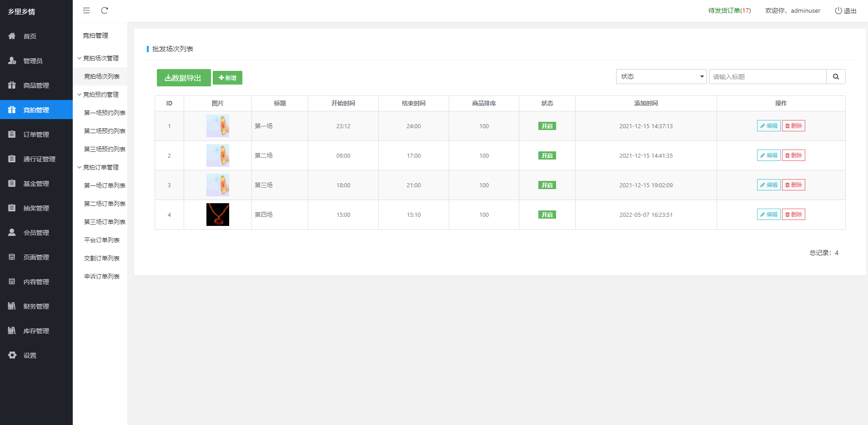Open the 状态 filter dropdown
This screenshot has width=868, height=425.
[x=661, y=77]
